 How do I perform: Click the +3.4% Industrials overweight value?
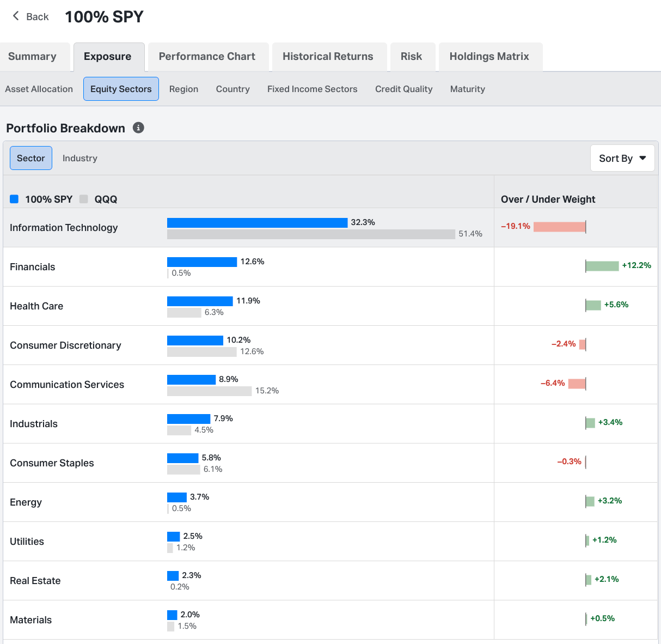tap(610, 422)
